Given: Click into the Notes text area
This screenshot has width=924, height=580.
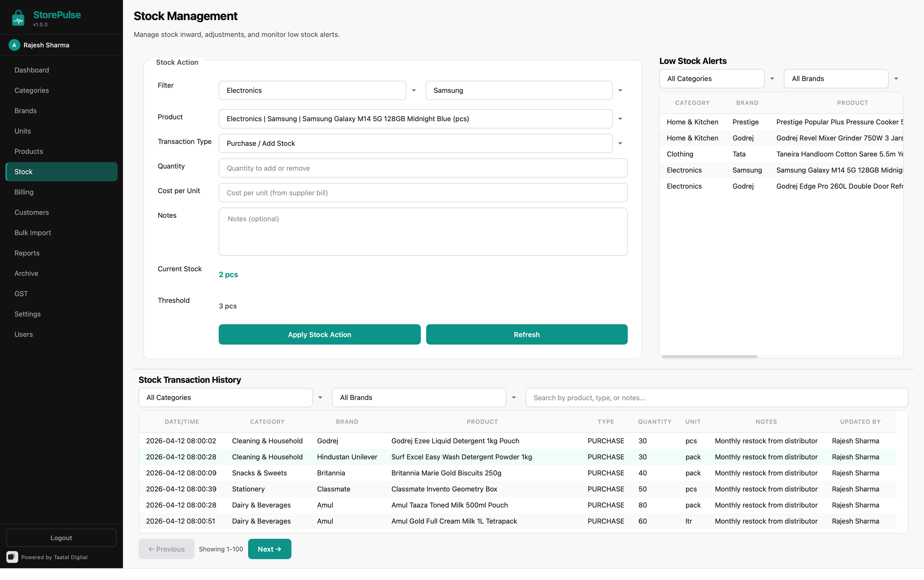Looking at the screenshot, I should click(423, 232).
